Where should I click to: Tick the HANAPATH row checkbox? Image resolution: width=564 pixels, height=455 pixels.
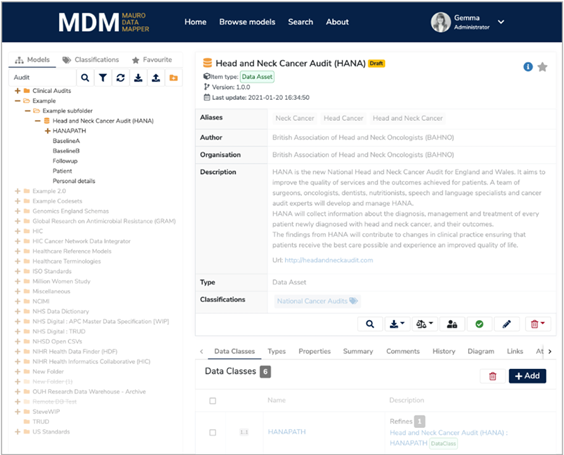213,432
